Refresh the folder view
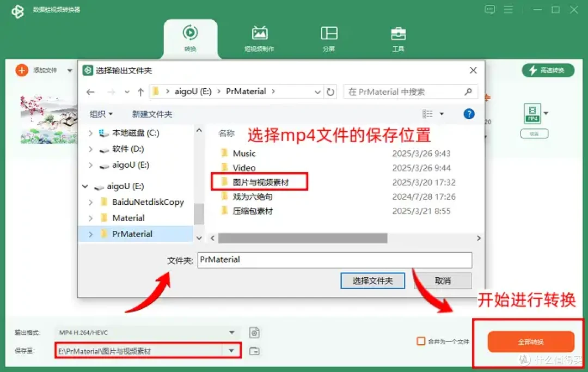This screenshot has height=372, width=588. (x=330, y=92)
